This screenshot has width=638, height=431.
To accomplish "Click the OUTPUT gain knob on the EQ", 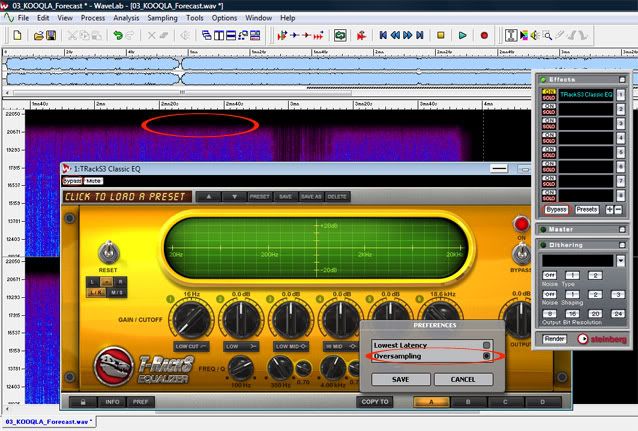I will pos(520,319).
